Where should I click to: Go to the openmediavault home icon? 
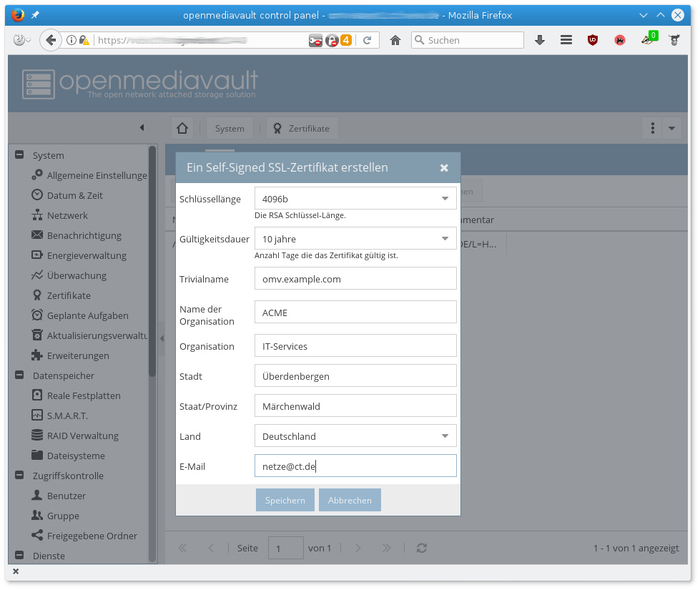tap(182, 128)
